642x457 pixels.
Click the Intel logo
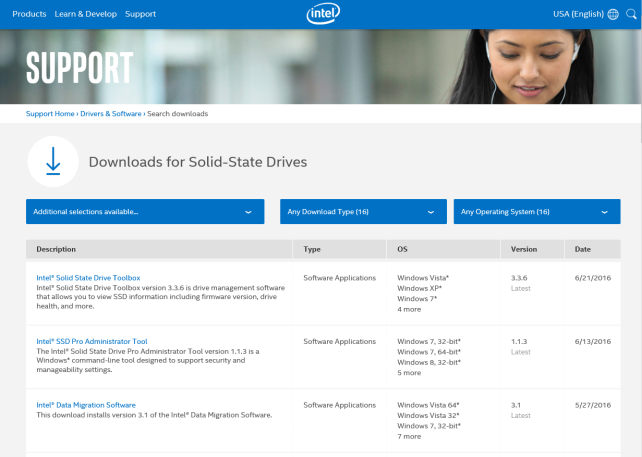tap(321, 15)
